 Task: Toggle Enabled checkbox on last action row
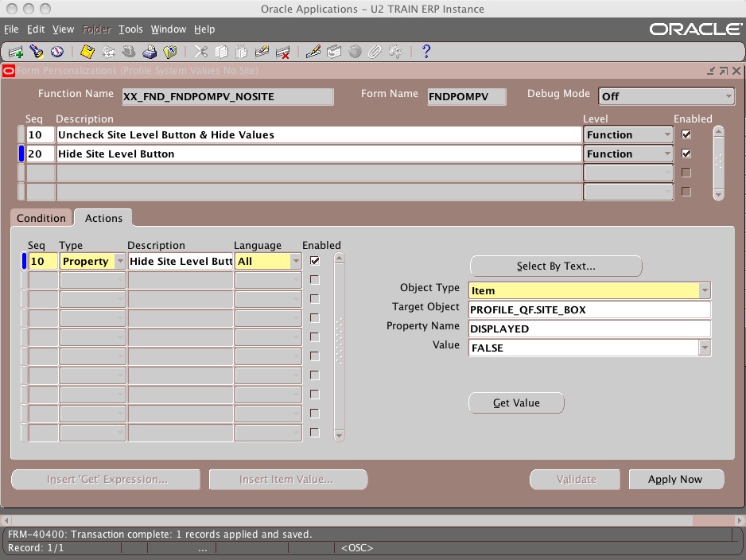[x=314, y=433]
